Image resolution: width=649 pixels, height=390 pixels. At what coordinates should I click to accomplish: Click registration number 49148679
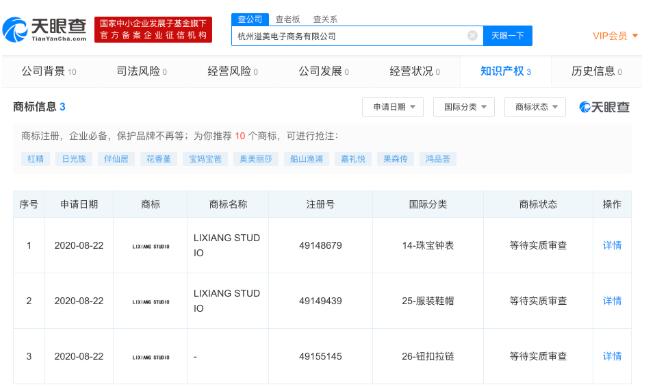320,246
